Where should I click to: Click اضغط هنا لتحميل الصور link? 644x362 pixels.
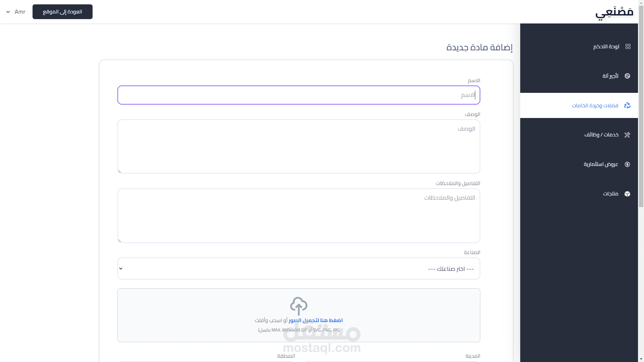coord(316,320)
